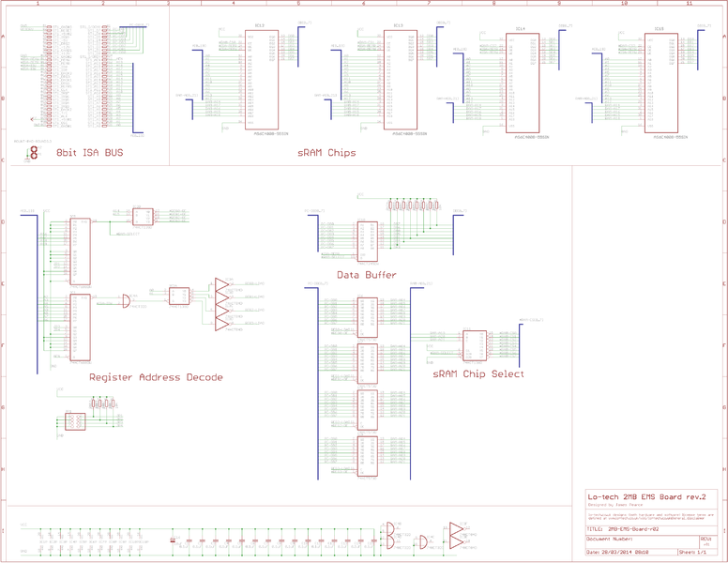The width and height of the screenshot is (728, 563).
Task: Select the small decoder chip atop Register Address Decode
Action: point(143,217)
